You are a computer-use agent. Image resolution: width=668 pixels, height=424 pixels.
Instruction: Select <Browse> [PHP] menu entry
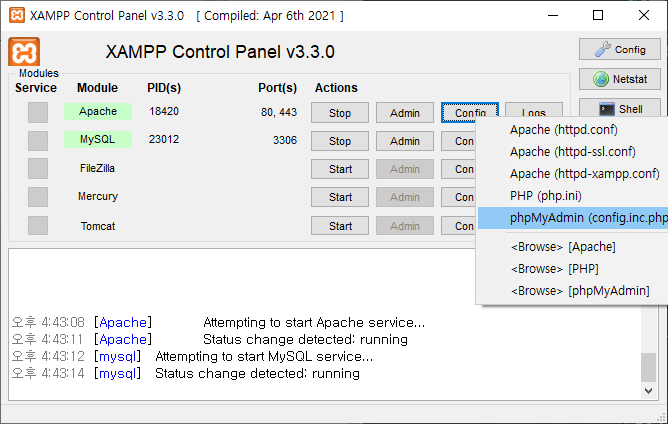click(x=573, y=269)
